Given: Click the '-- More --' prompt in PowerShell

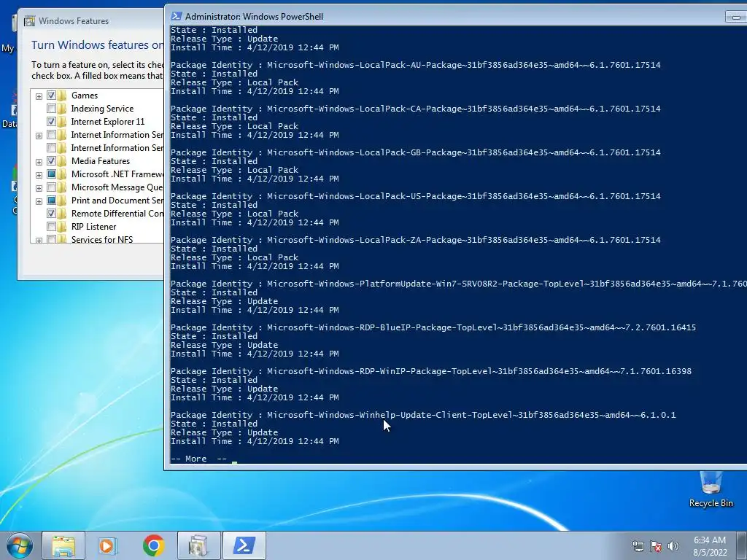Looking at the screenshot, I should [198, 459].
